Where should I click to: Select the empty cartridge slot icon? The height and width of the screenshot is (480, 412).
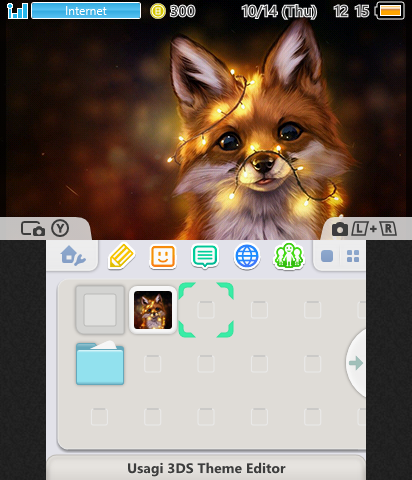(100, 310)
